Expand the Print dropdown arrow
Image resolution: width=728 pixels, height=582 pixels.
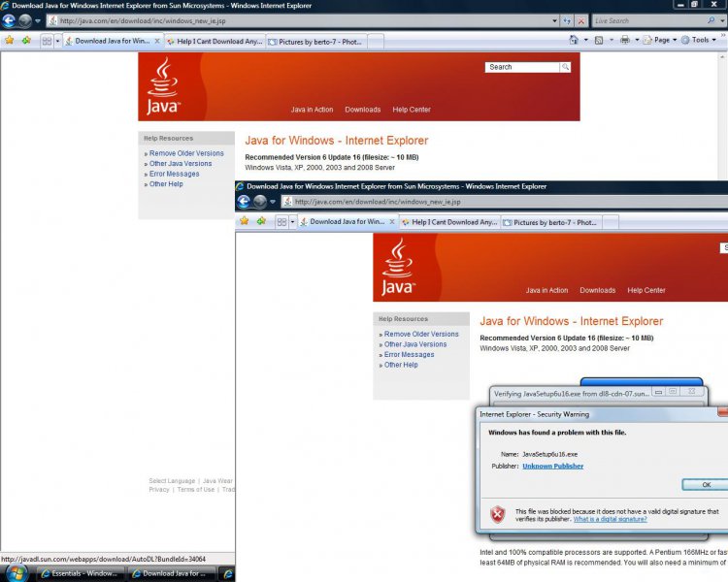coord(637,40)
